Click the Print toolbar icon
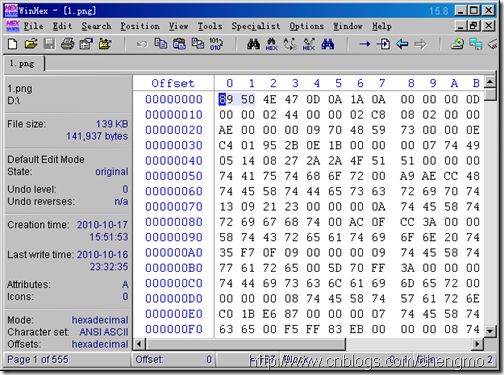 (68, 44)
